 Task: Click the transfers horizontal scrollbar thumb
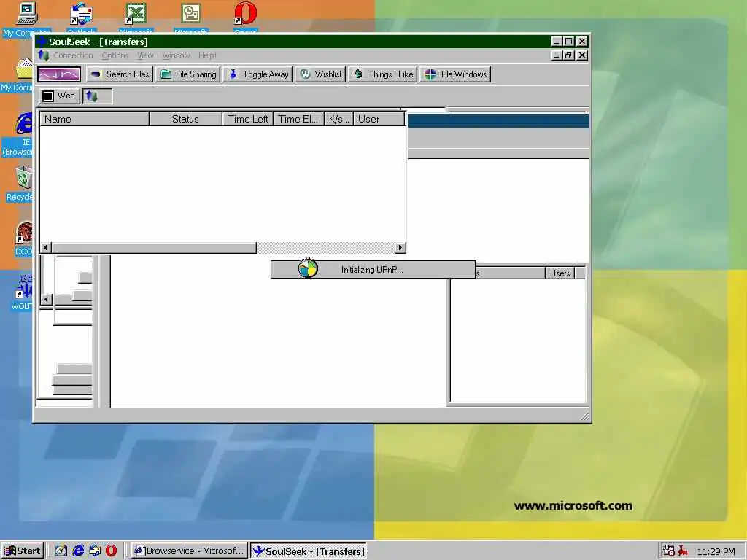tap(154, 248)
